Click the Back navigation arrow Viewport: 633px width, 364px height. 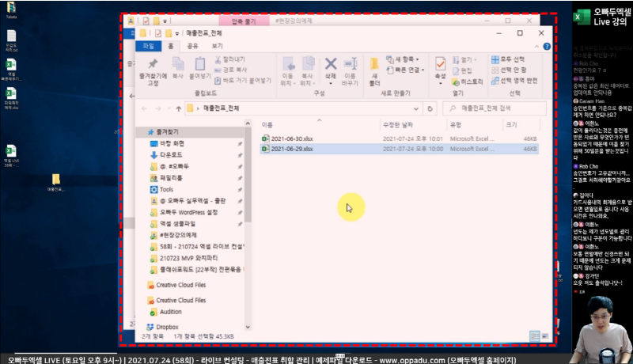tap(145, 108)
